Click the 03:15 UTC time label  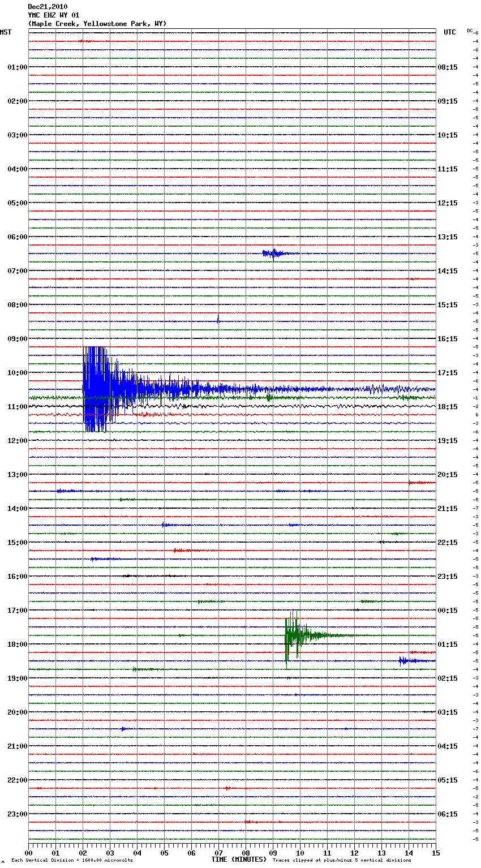click(448, 712)
